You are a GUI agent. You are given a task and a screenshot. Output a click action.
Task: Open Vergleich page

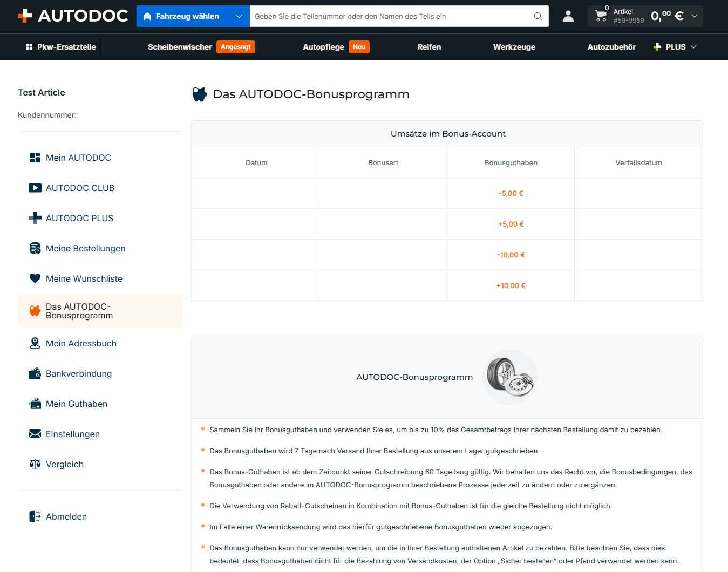[x=65, y=464]
